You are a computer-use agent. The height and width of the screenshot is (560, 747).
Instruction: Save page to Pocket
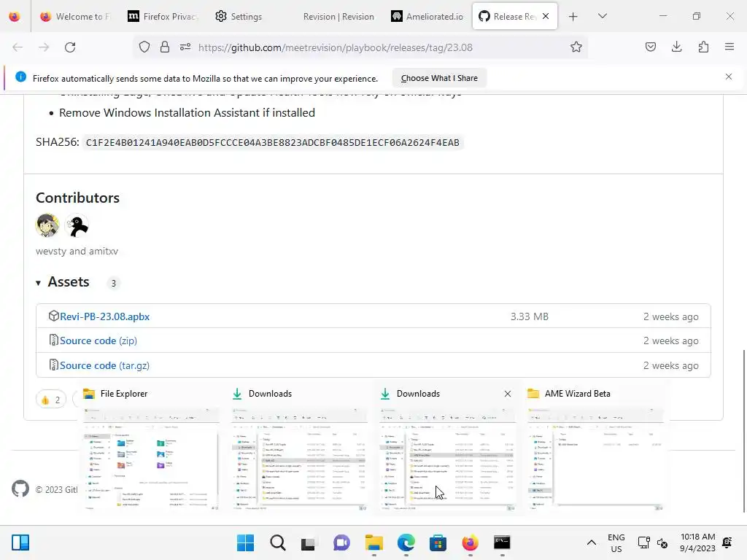click(650, 47)
